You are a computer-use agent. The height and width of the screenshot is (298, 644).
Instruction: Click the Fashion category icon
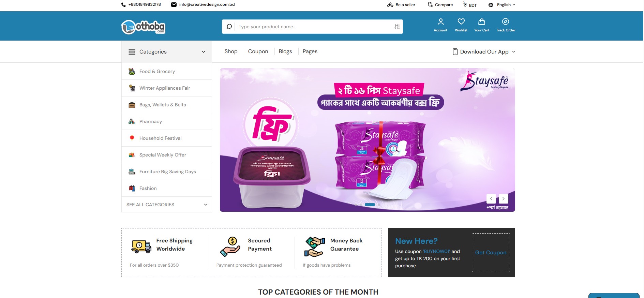[132, 188]
